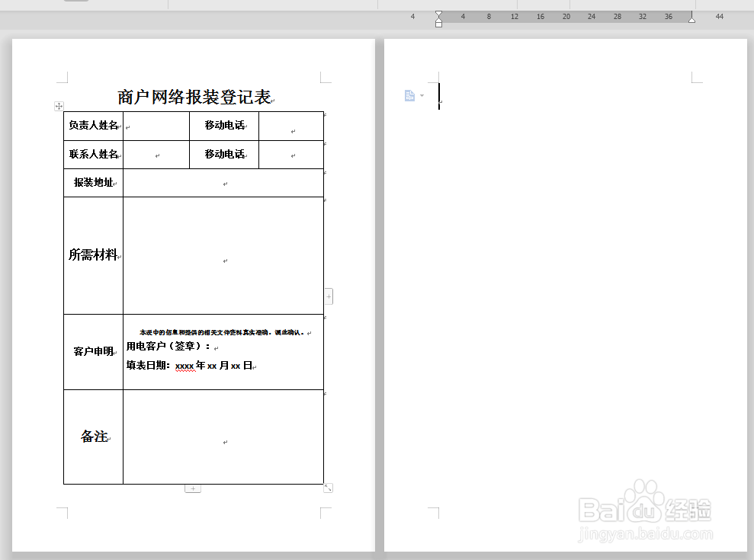This screenshot has width=754, height=560.
Task: Click the insert column plus button beside the table
Action: click(328, 296)
